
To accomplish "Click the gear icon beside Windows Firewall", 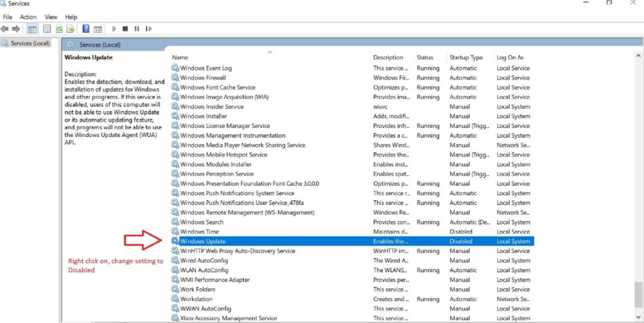I will click(175, 78).
